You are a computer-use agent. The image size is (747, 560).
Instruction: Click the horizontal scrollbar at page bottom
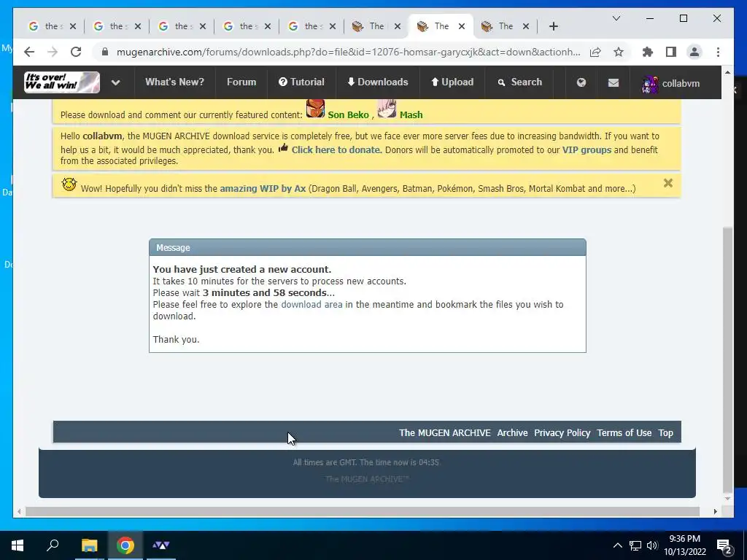[x=362, y=511]
